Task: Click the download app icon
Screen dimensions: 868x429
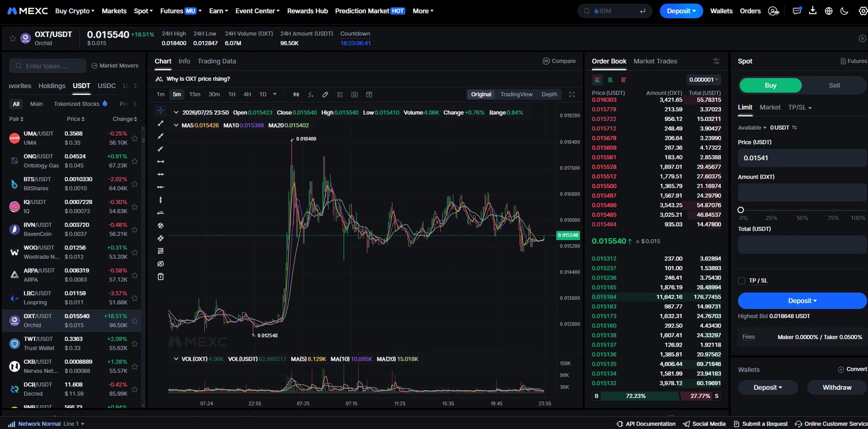Action: coord(813,11)
